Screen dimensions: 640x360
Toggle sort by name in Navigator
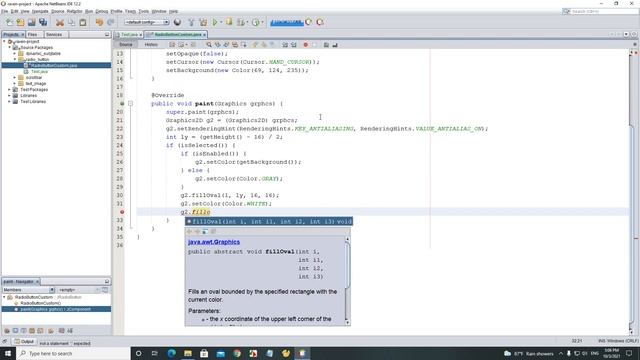61,331
